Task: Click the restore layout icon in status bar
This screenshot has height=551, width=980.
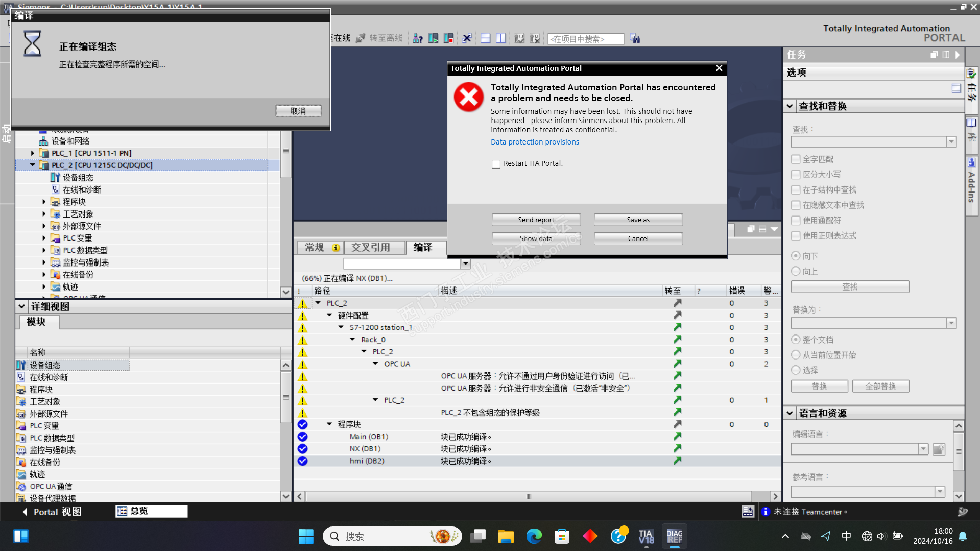Action: pyautogui.click(x=748, y=512)
